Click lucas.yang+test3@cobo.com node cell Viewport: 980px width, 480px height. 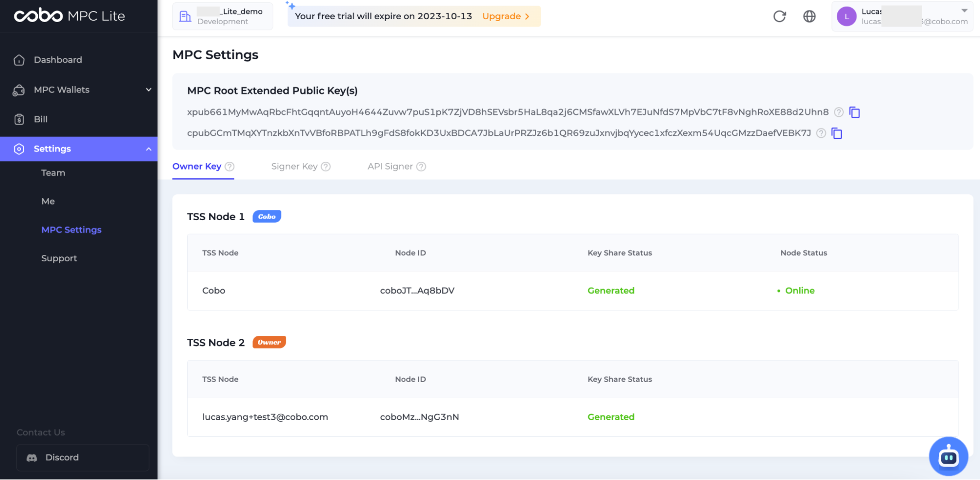(265, 417)
